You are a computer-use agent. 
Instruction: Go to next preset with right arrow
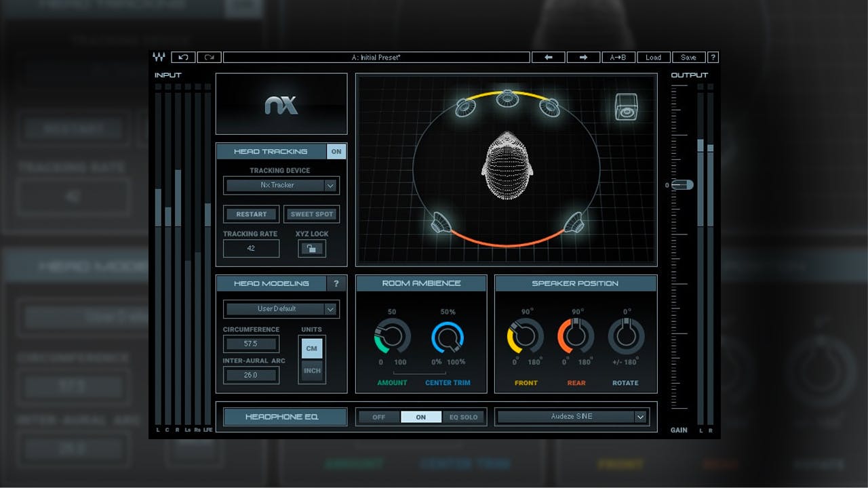click(583, 58)
